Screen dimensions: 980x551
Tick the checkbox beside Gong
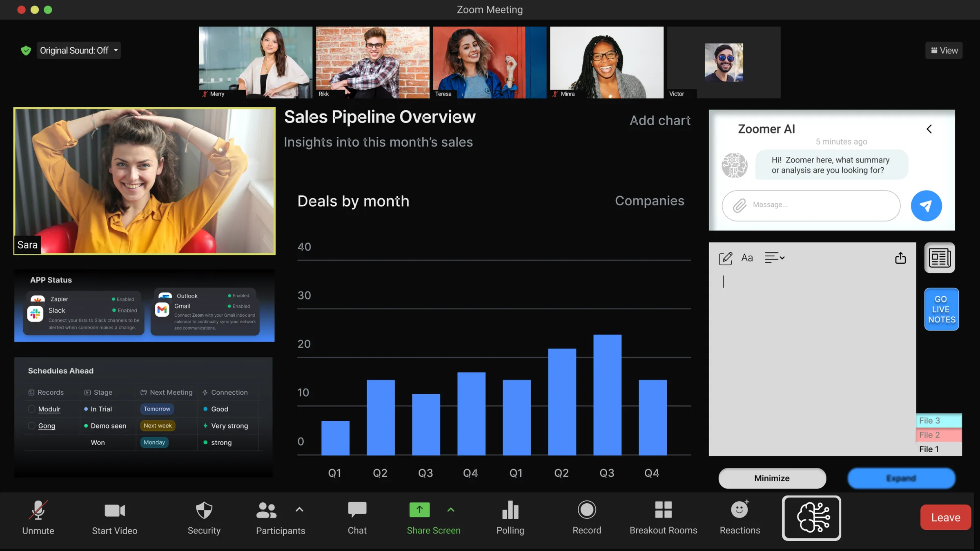pos(31,426)
